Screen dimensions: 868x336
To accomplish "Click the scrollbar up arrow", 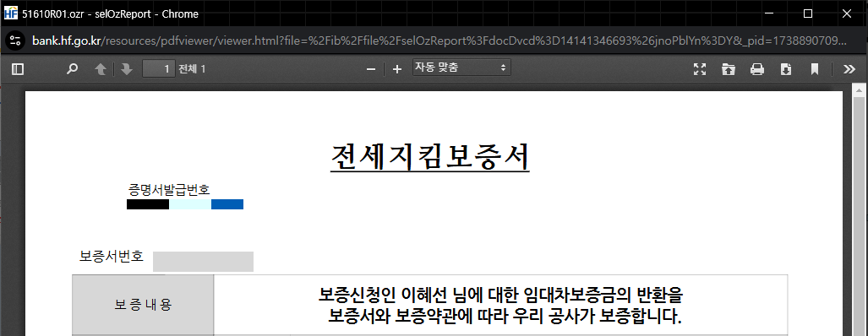I will [x=860, y=90].
